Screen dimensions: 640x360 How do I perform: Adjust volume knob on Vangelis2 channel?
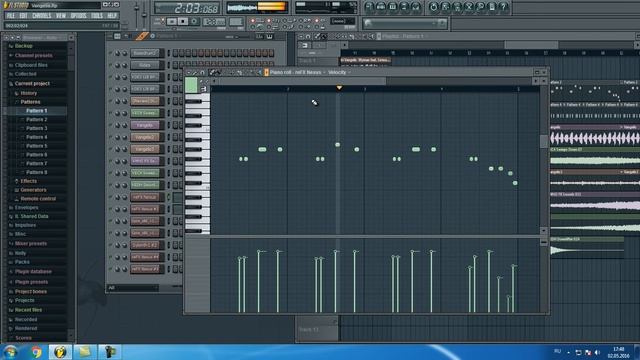(x=124, y=137)
